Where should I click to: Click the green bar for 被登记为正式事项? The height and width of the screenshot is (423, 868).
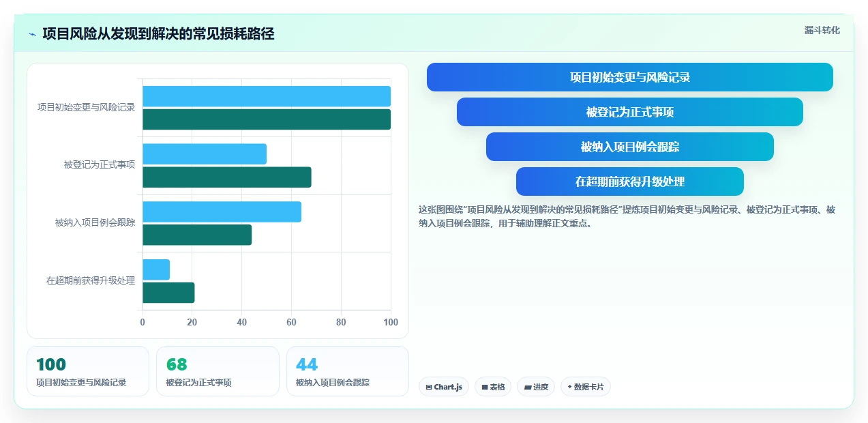(227, 177)
